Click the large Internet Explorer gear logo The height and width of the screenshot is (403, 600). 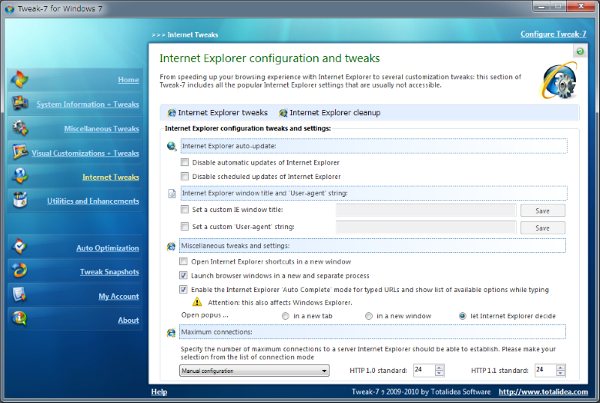tap(559, 82)
